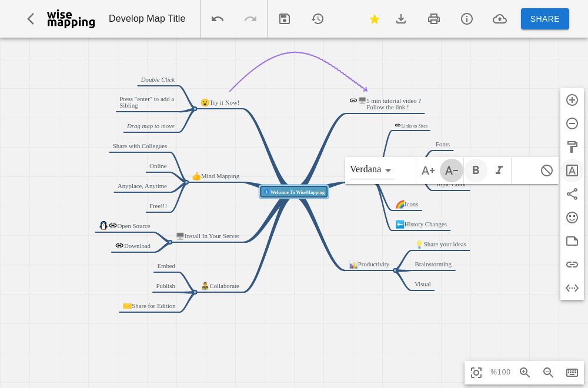Redo the last undone action
The image size is (588, 388).
(250, 19)
